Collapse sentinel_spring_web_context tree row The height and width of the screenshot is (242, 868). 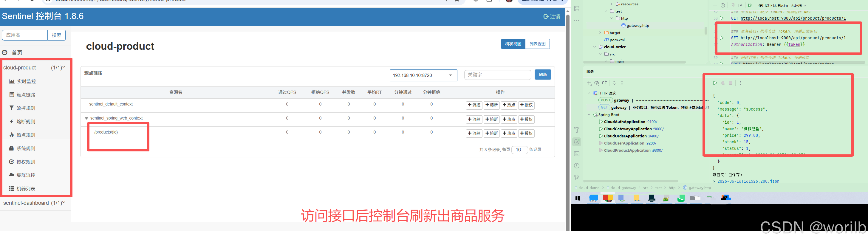pyautogui.click(x=86, y=119)
